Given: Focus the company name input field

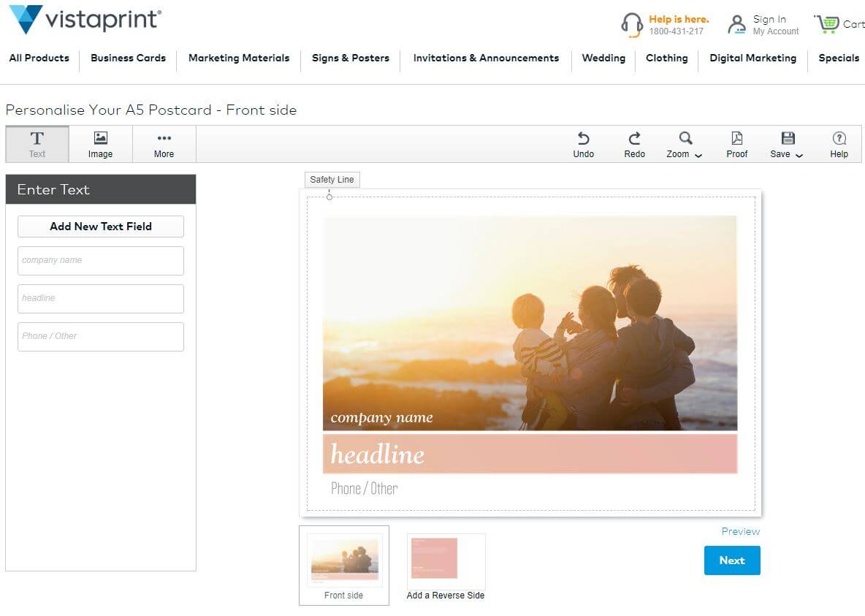Looking at the screenshot, I should click(x=100, y=261).
